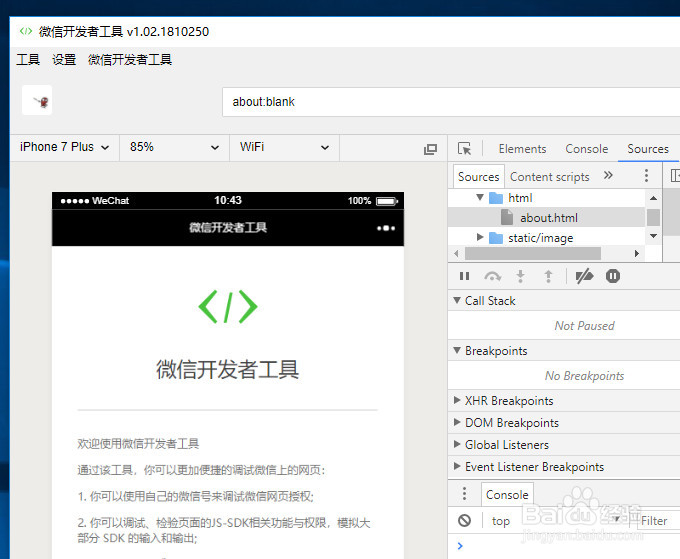Activate the inspect element picker icon
The image size is (680, 559).
click(464, 149)
